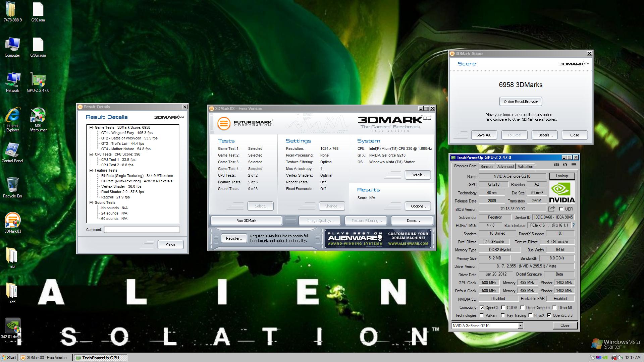This screenshot has width=644, height=362.
Task: Click the GPU-Z refresh icon
Action: coord(565,165)
